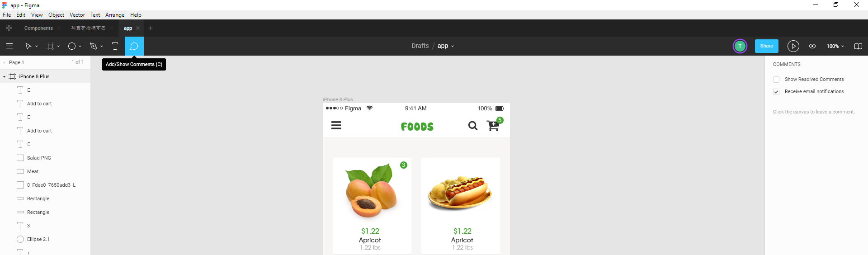Enable Show Resolved Comments checkbox
868x255 pixels.
pos(776,79)
